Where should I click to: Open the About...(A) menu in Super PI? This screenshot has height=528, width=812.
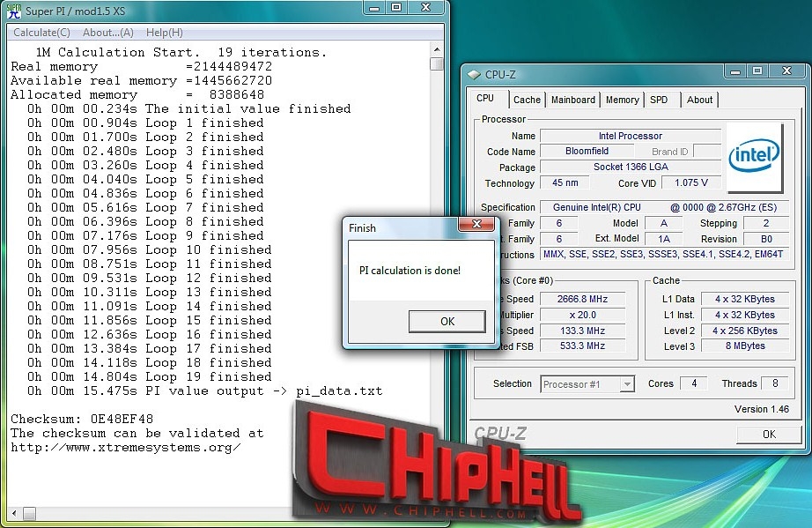[107, 33]
